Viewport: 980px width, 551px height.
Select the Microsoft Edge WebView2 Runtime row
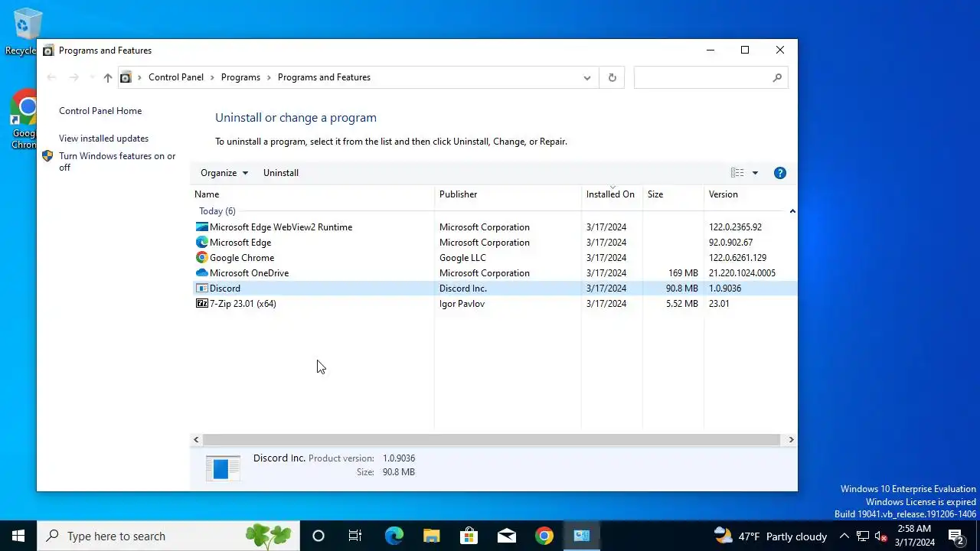click(x=493, y=227)
